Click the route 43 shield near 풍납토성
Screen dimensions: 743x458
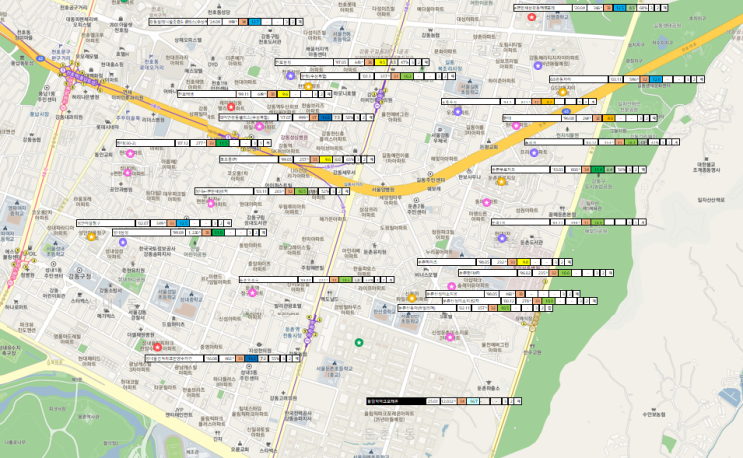[x=41, y=59]
